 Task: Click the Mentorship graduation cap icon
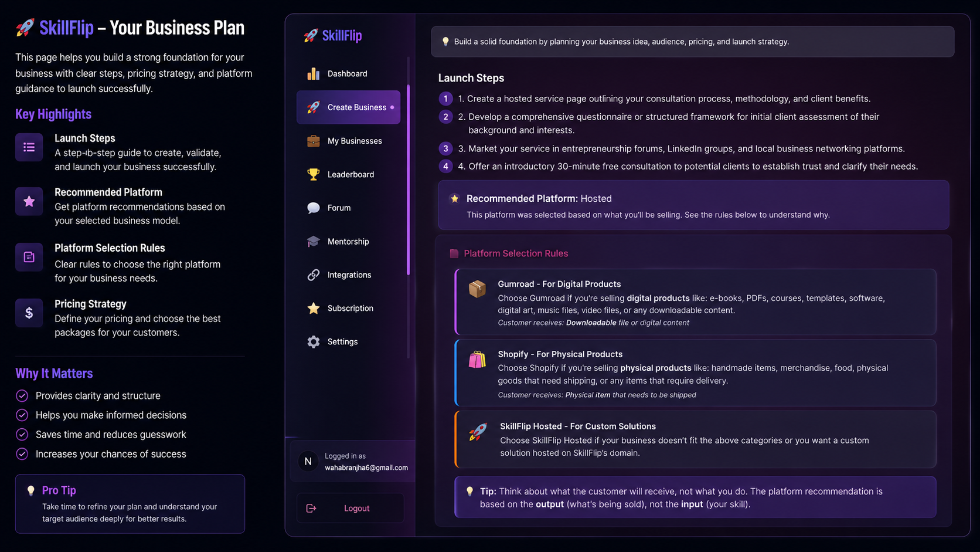coord(314,241)
